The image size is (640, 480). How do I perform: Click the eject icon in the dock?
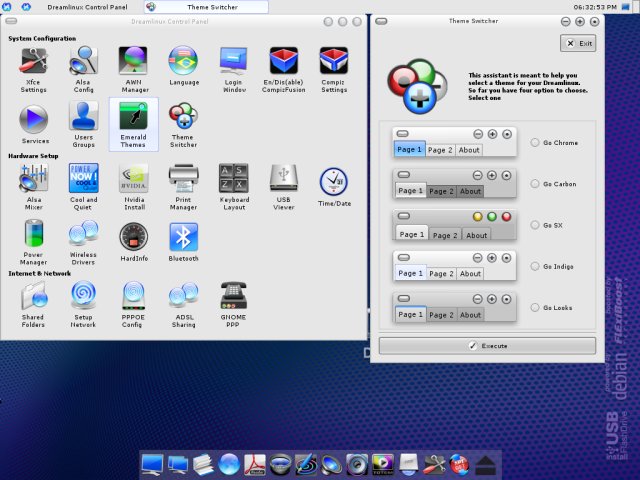click(x=485, y=464)
